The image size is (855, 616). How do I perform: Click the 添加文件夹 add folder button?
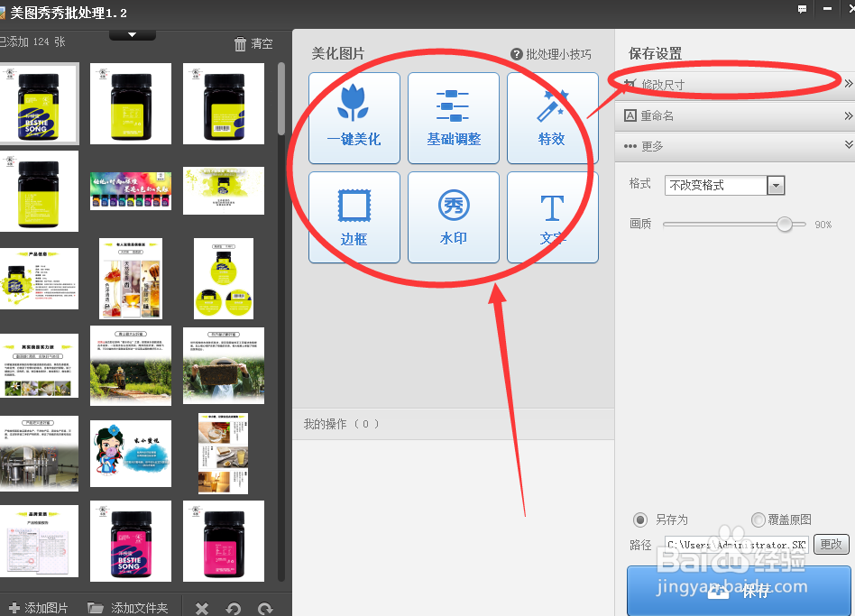click(127, 608)
